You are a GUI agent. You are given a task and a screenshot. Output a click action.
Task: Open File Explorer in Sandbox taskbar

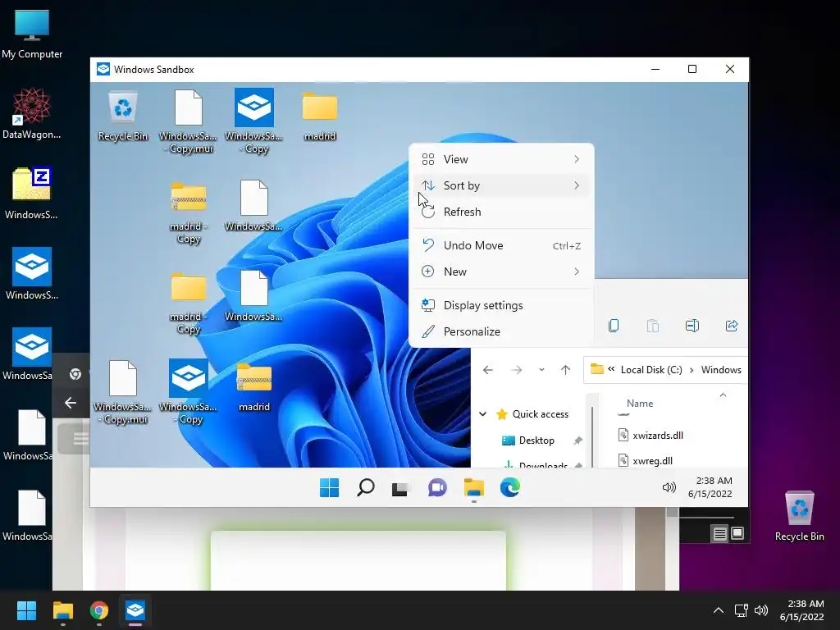pos(473,487)
